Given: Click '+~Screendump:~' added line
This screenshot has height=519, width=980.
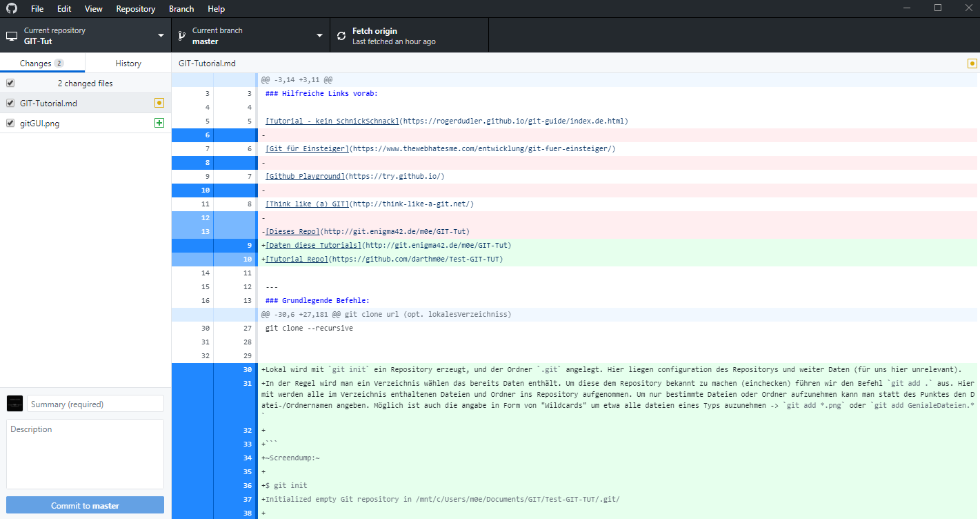Looking at the screenshot, I should point(290,458).
